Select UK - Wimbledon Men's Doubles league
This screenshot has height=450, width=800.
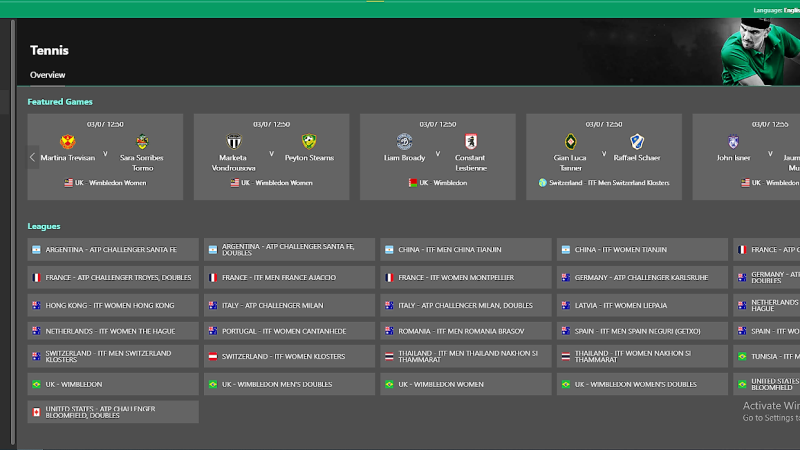[289, 384]
